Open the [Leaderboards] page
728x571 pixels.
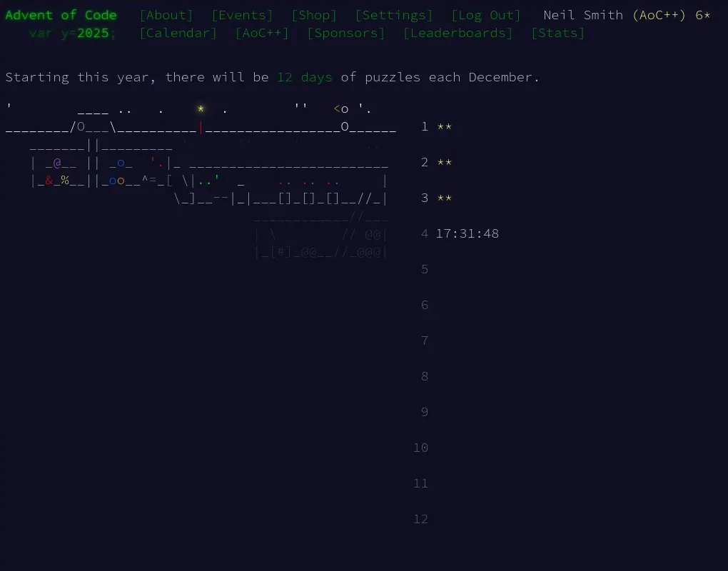(x=457, y=33)
